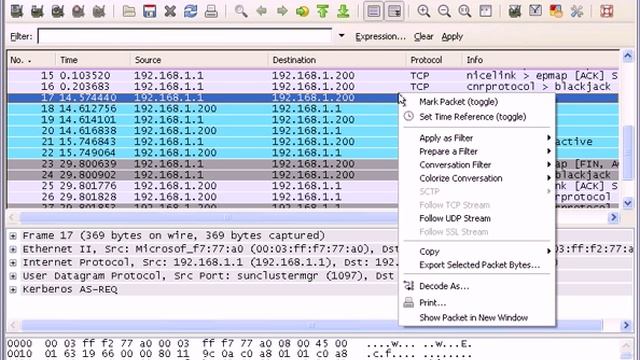This screenshot has height=360, width=640.
Task: Choose Mark Packet (toggle) menu entry
Action: point(458,102)
